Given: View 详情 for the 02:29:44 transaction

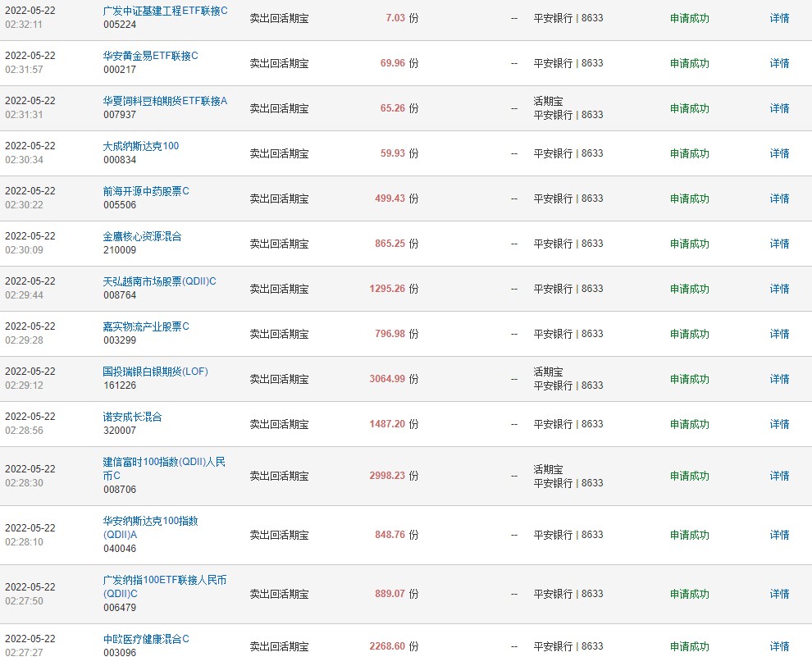Looking at the screenshot, I should coord(779,289).
